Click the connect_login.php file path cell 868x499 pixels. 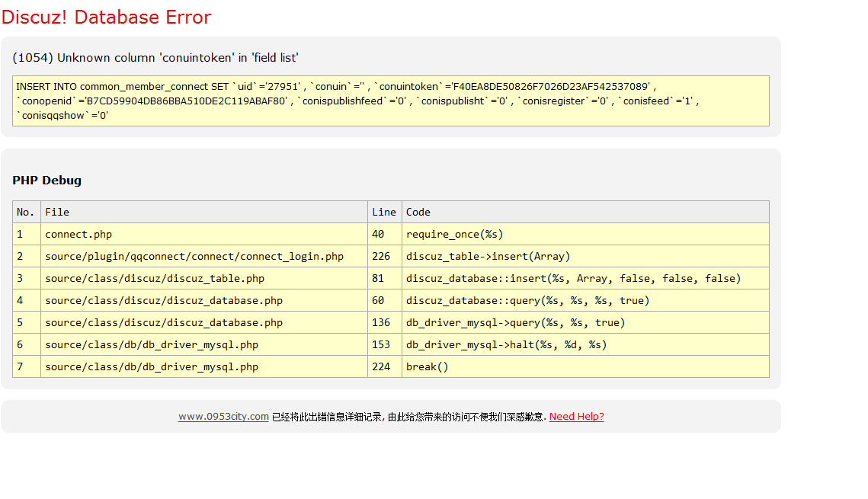(204, 256)
